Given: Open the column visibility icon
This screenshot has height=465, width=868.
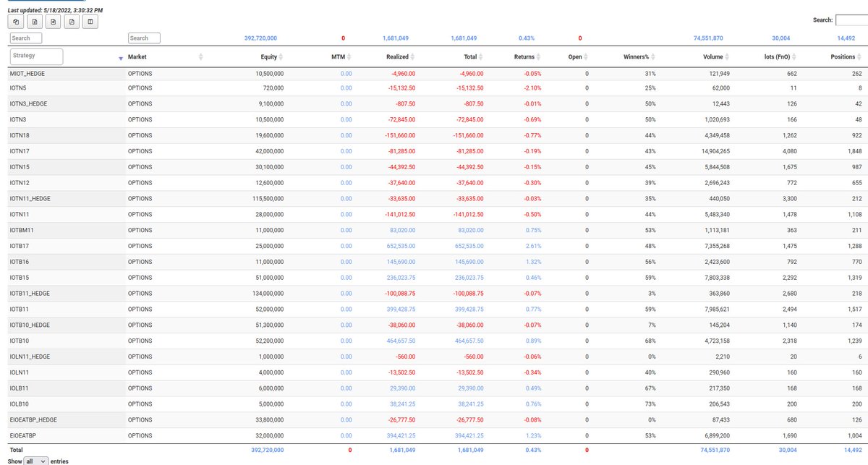Looking at the screenshot, I should (90, 21).
